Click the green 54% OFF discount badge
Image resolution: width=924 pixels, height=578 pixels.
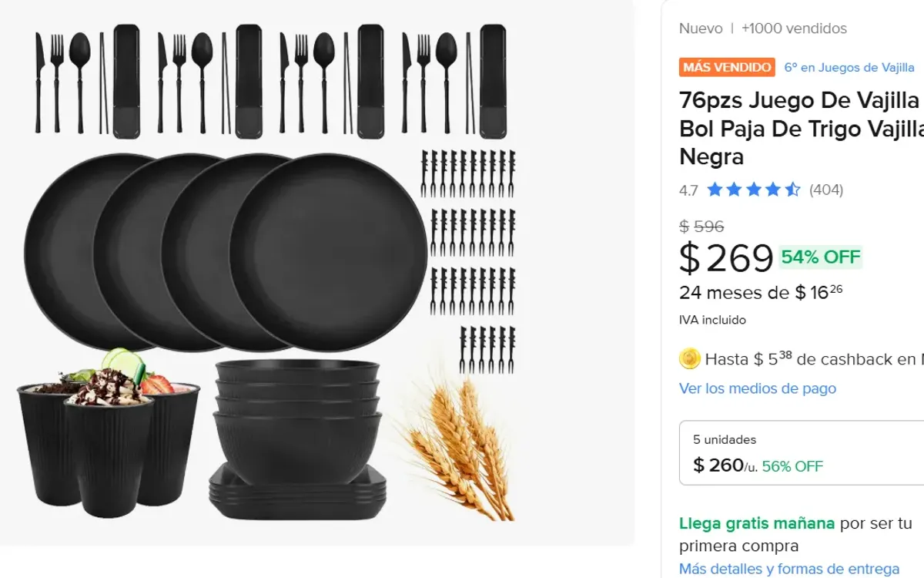pyautogui.click(x=821, y=257)
